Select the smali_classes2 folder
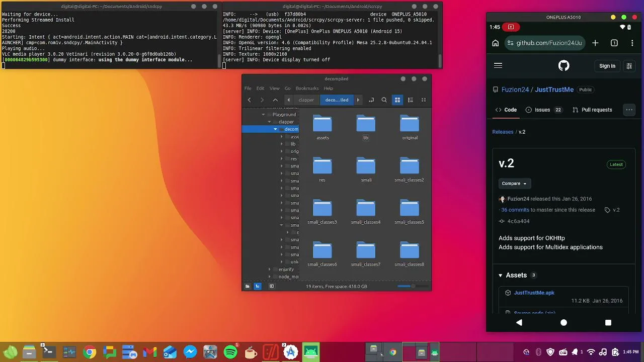Screen dimensions: 644x362 (409, 170)
